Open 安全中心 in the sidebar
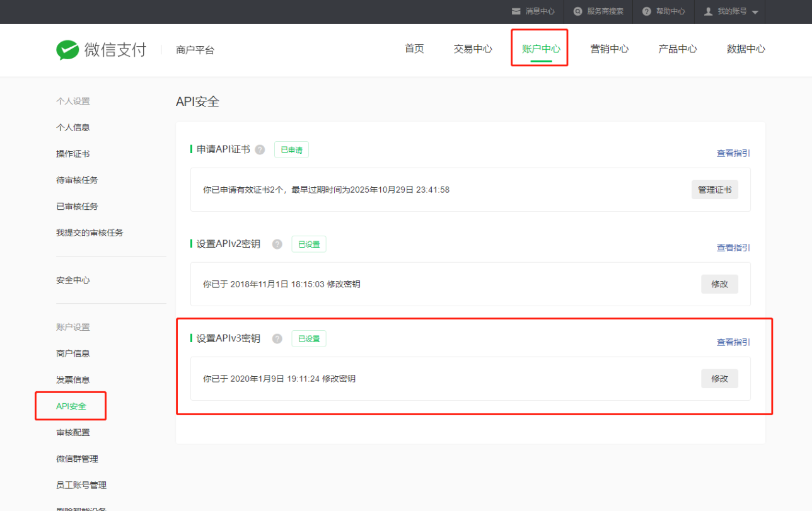Screen dimensions: 812x511 tap(73, 280)
